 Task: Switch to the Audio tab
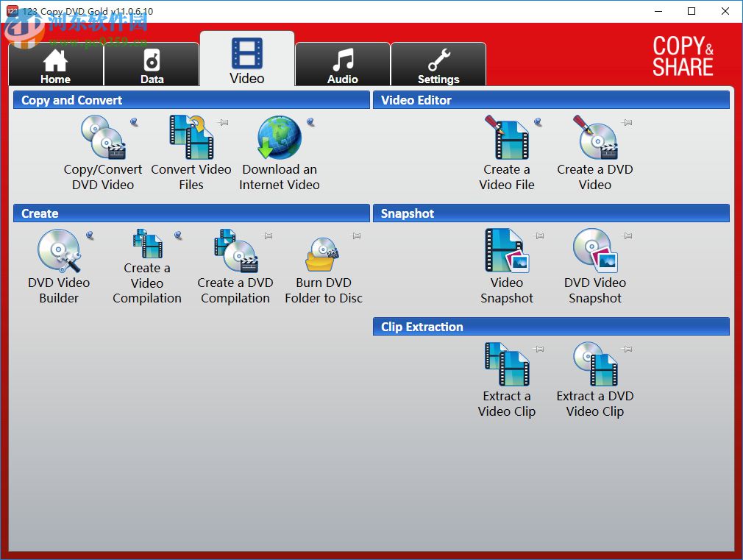pyautogui.click(x=343, y=66)
